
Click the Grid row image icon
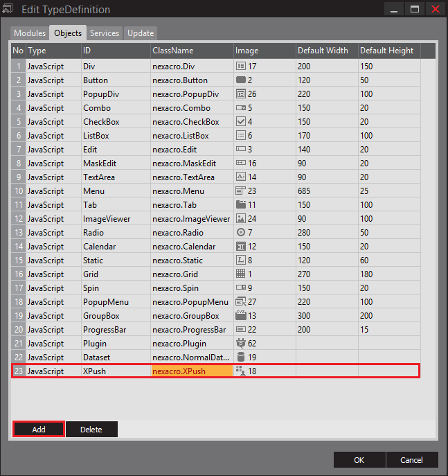click(x=240, y=274)
